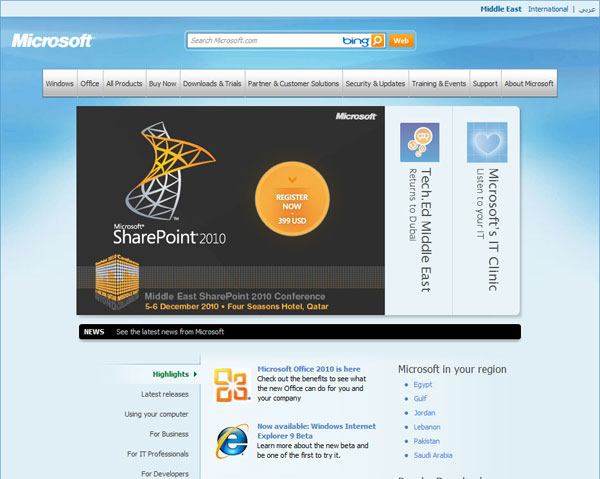600x479 pixels.
Task: Click the conference cube logo in banner
Action: [117, 281]
